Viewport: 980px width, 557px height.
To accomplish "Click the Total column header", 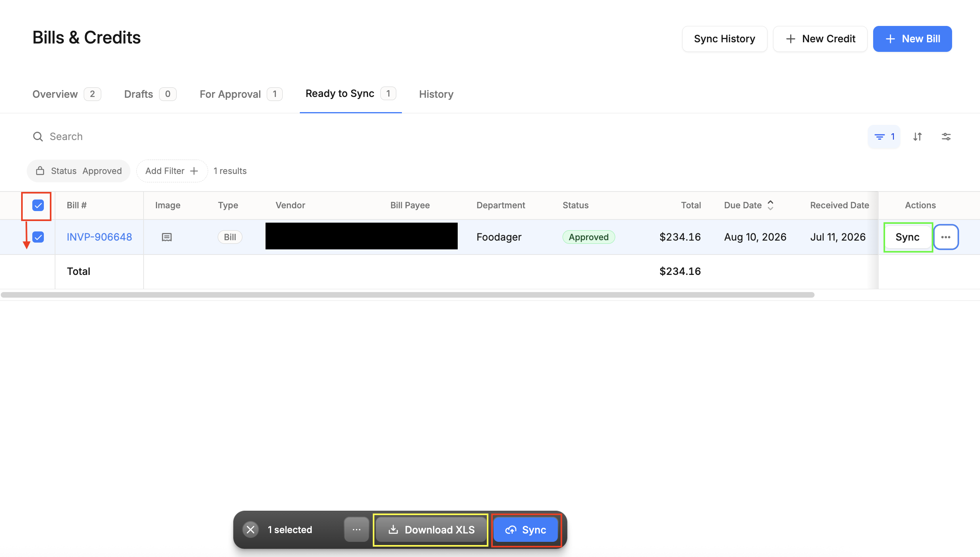I will tap(691, 205).
